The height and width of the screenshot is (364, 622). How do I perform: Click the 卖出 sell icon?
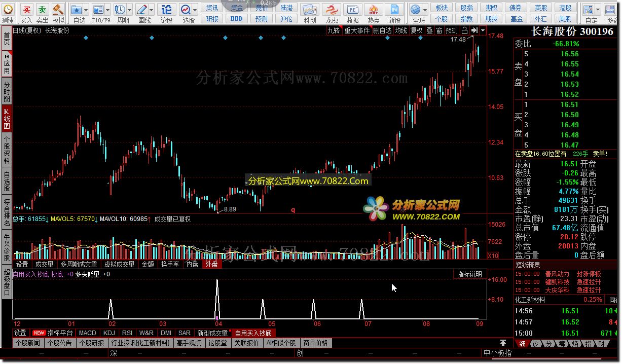click(43, 9)
